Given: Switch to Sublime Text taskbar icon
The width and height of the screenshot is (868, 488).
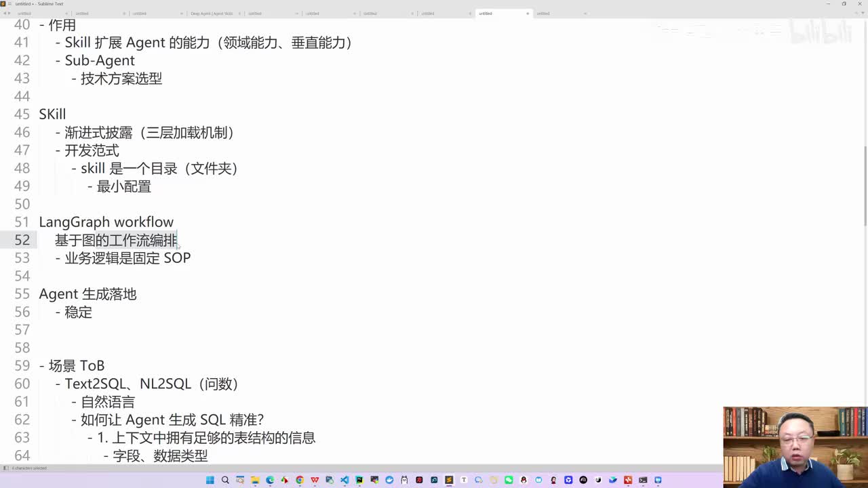Looking at the screenshot, I should pos(449,480).
